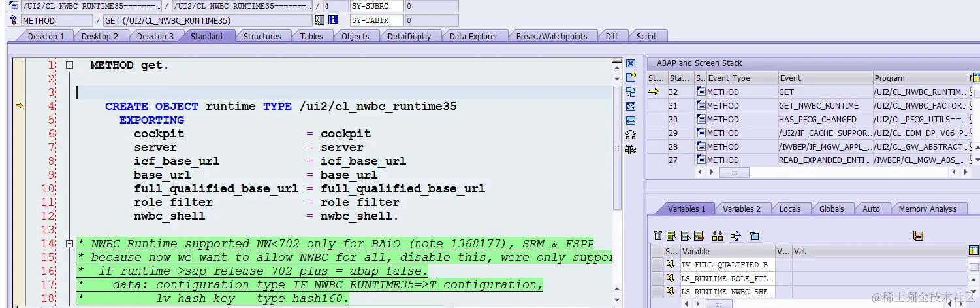Click the down arrow of the stack vertical scrollbar
The height and width of the screenshot is (308, 980).
coord(977,160)
